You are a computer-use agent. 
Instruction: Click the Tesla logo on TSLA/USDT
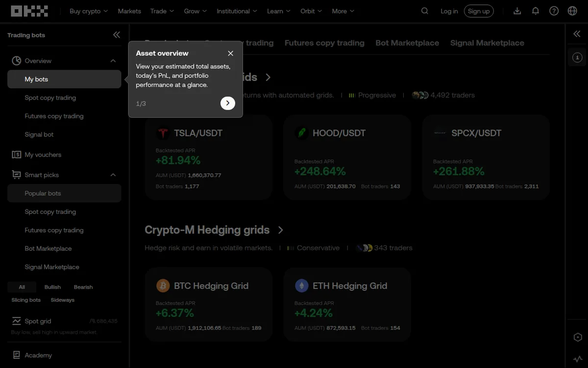click(163, 133)
